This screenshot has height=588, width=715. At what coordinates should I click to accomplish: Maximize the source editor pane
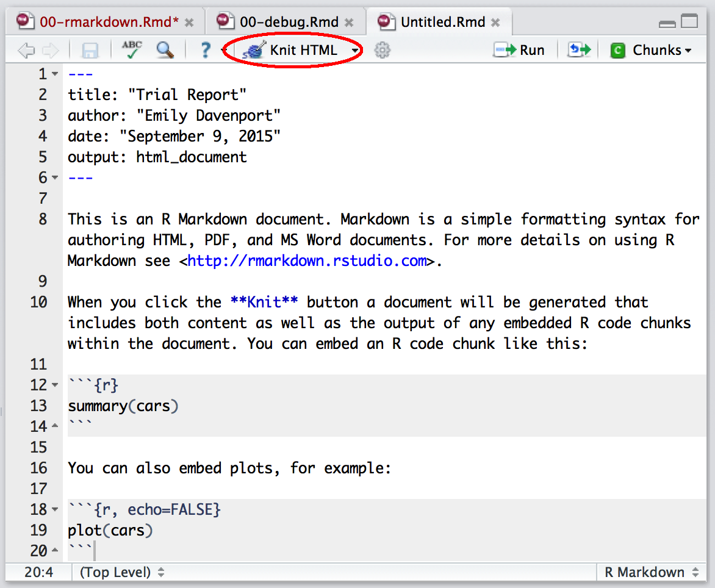tap(689, 21)
